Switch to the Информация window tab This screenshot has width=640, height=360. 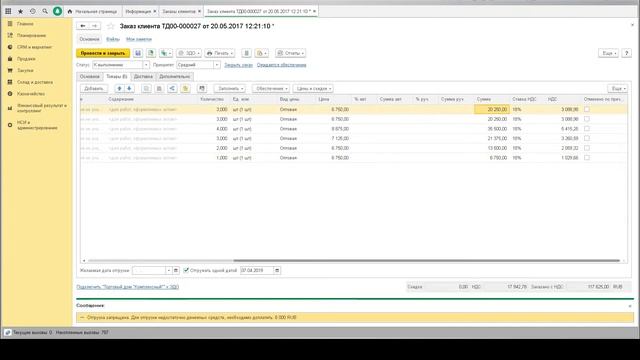point(138,11)
